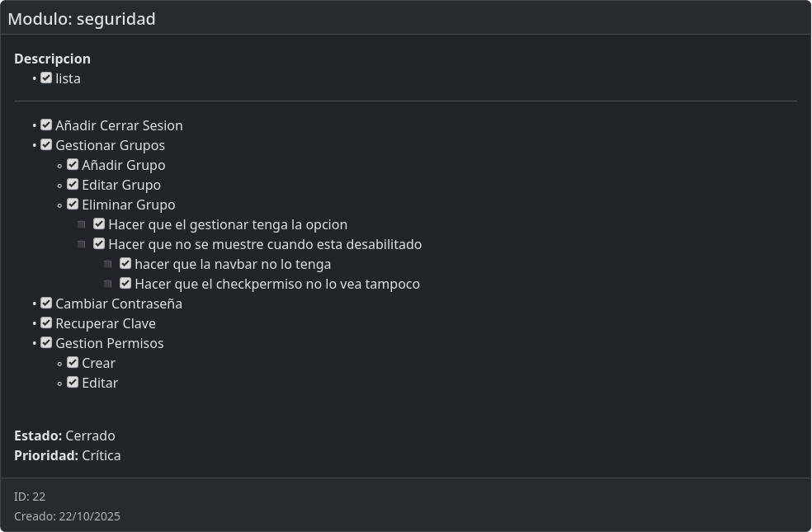Viewport: 812px width, 532px height.
Task: Uncheck the 'Recuperar Clave' checkbox
Action: pos(46,323)
